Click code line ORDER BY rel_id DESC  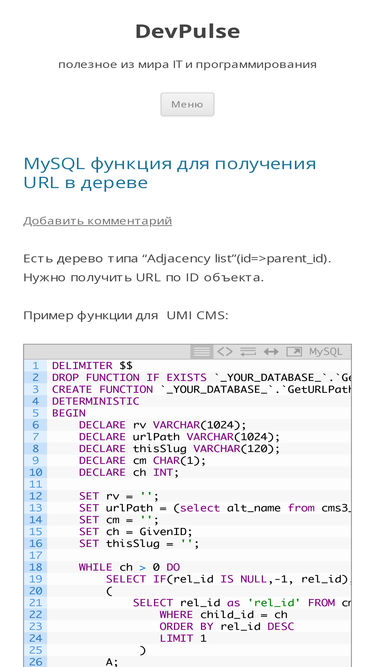tap(227, 627)
